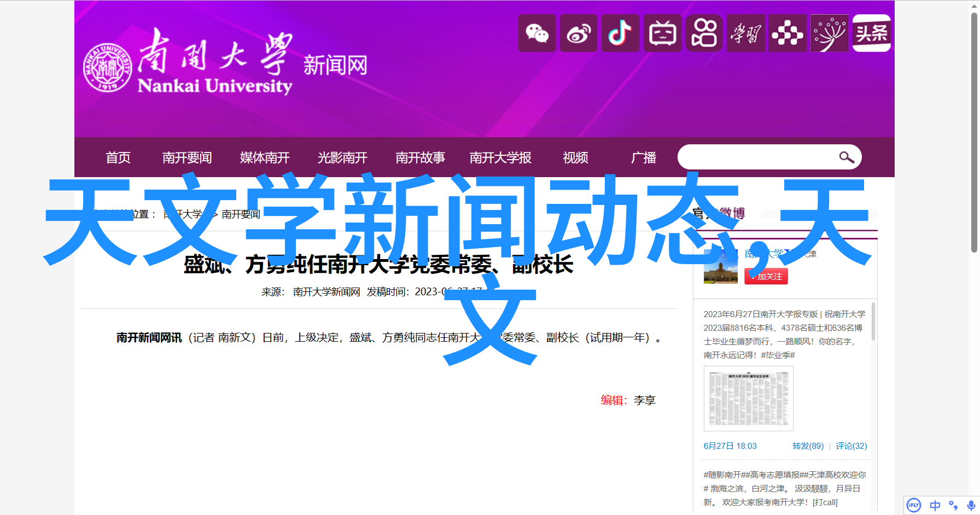Toggle the IME punctuation mode icon
Image resolution: width=980 pixels, height=515 pixels.
point(953,505)
